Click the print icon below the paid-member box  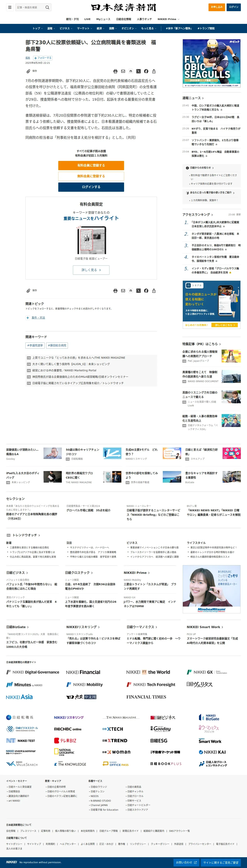115,290
